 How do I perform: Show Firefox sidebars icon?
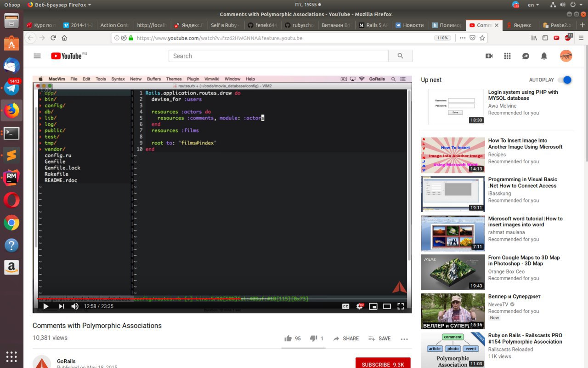545,38
